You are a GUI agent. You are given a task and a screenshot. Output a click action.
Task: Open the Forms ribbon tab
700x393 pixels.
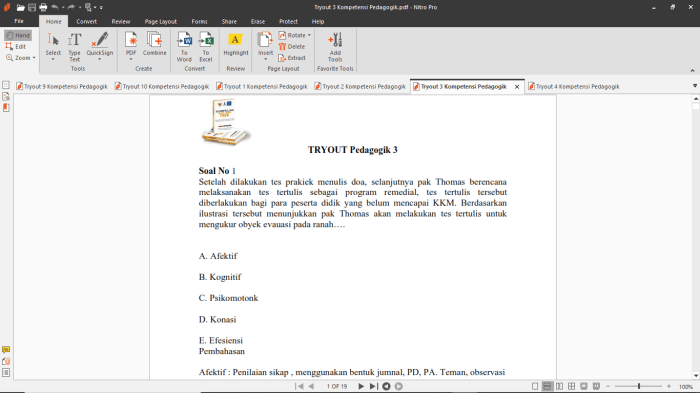pyautogui.click(x=199, y=21)
